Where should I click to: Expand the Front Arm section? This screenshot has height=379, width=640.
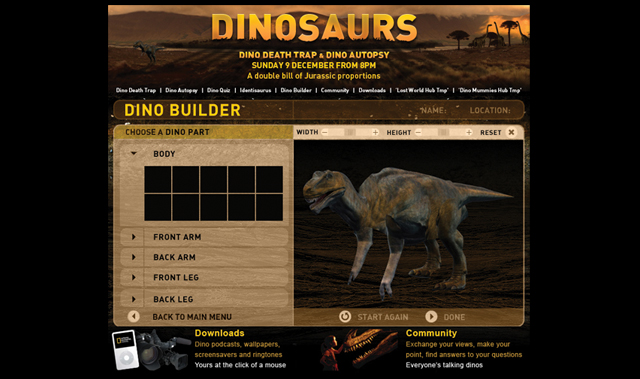tap(133, 237)
